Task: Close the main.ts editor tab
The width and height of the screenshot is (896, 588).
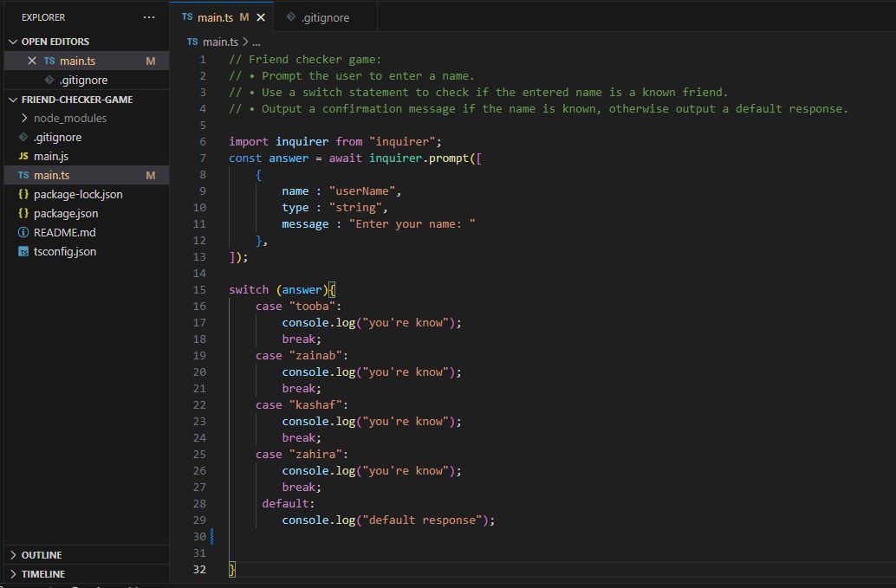Action: (x=261, y=17)
